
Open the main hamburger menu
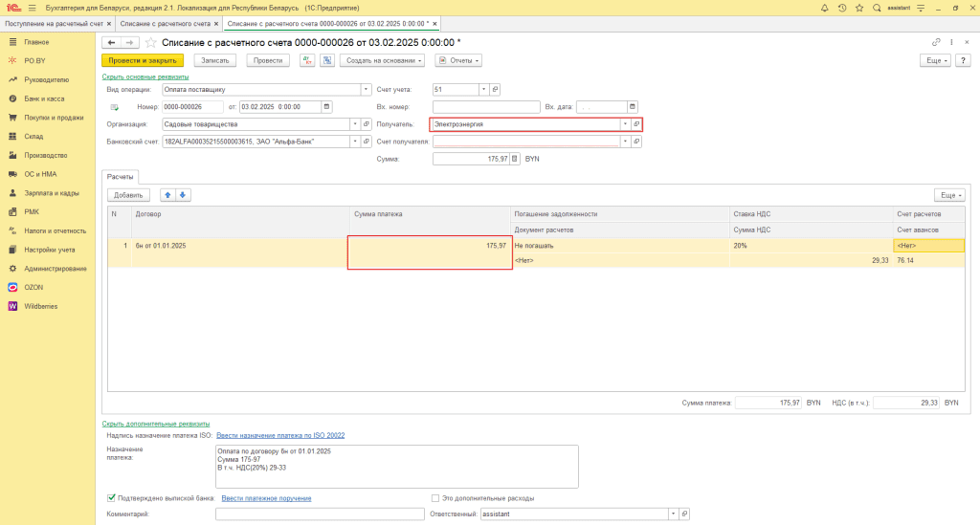[x=32, y=8]
